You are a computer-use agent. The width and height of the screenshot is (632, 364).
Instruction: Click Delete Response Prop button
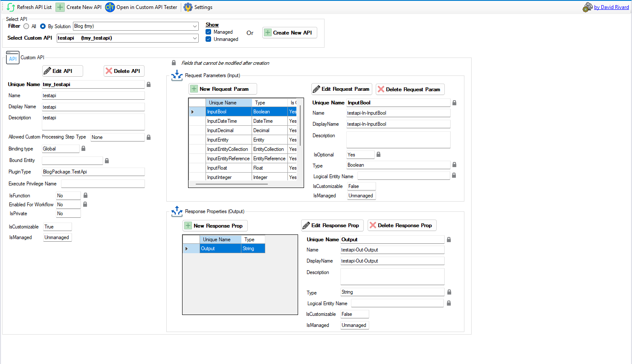click(402, 225)
